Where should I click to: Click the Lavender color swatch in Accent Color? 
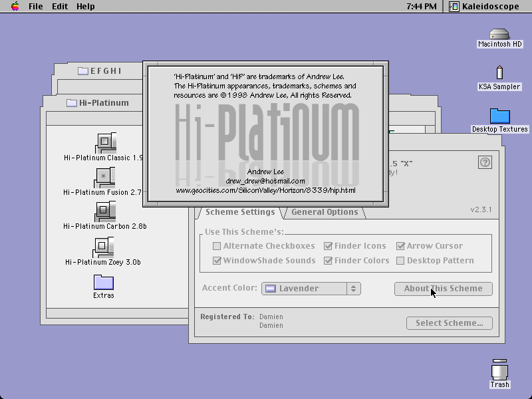tap(271, 289)
